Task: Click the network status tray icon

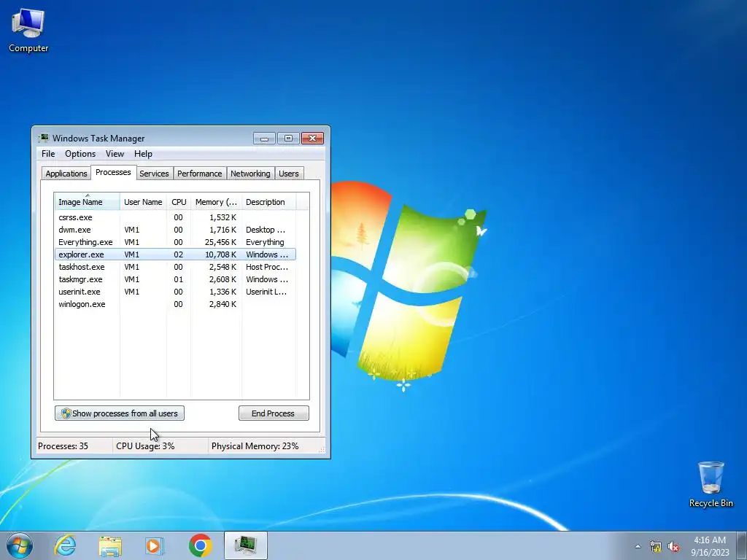Action: pyautogui.click(x=656, y=546)
